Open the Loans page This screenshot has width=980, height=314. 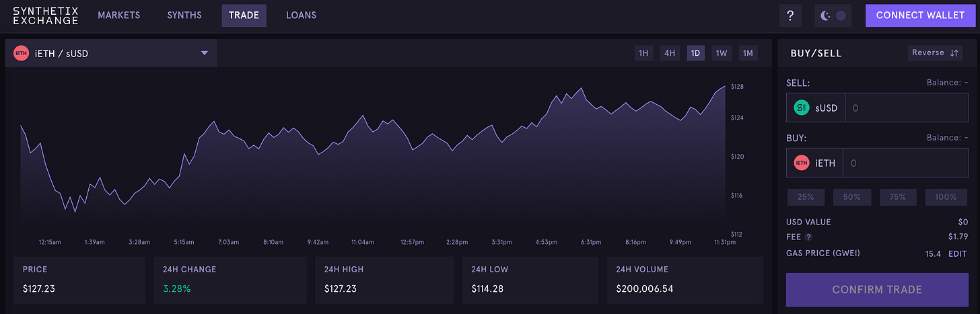[x=301, y=15]
